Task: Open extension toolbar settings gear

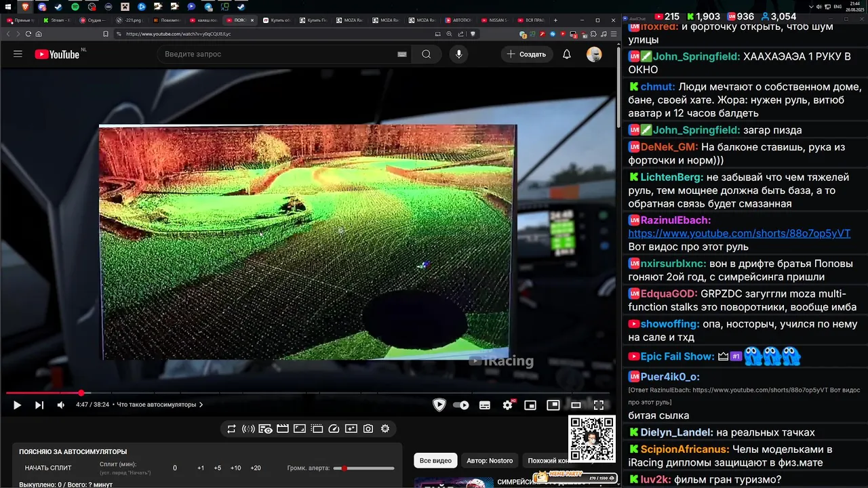Action: pyautogui.click(x=385, y=428)
